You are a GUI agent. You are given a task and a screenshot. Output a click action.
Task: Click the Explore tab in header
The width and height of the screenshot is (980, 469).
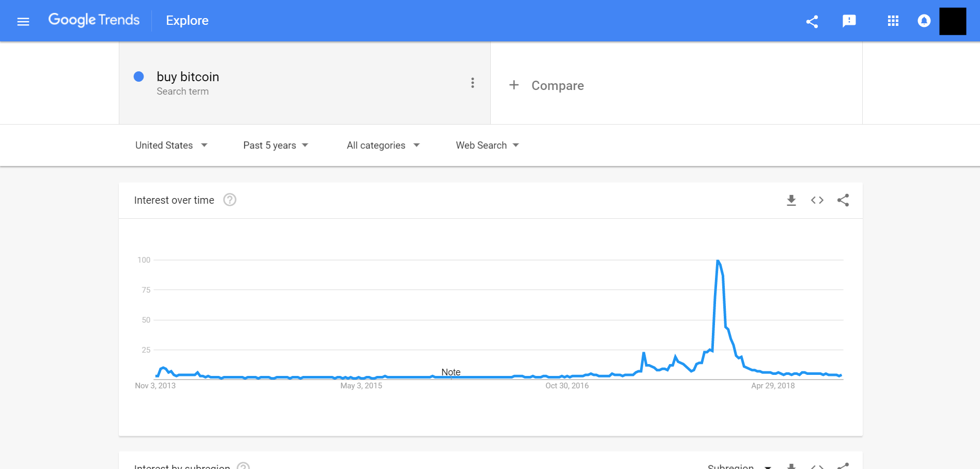[x=187, y=21]
